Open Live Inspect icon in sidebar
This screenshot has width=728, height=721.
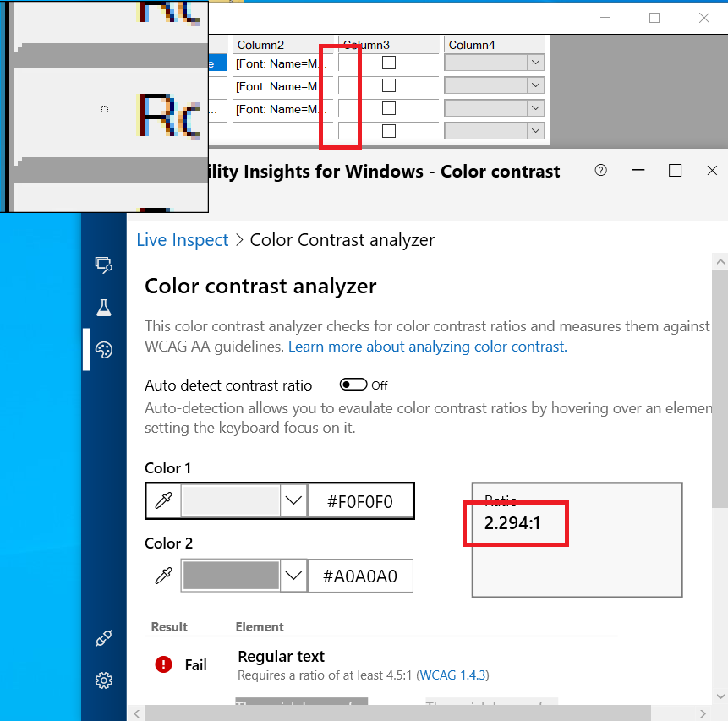coord(103,265)
